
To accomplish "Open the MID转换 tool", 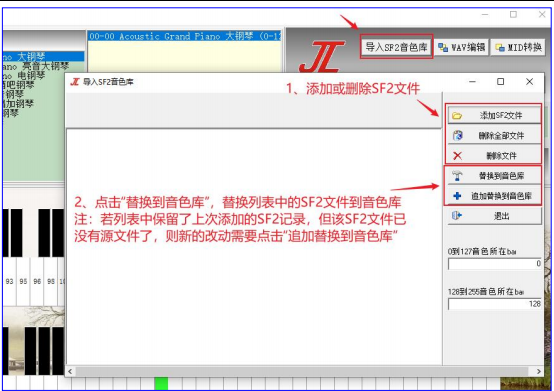I will point(518,47).
